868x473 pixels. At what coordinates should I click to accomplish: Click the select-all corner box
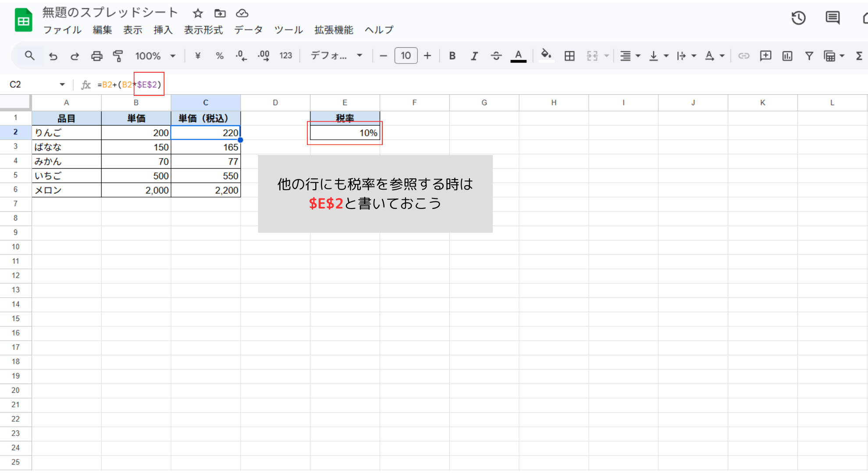coord(15,102)
